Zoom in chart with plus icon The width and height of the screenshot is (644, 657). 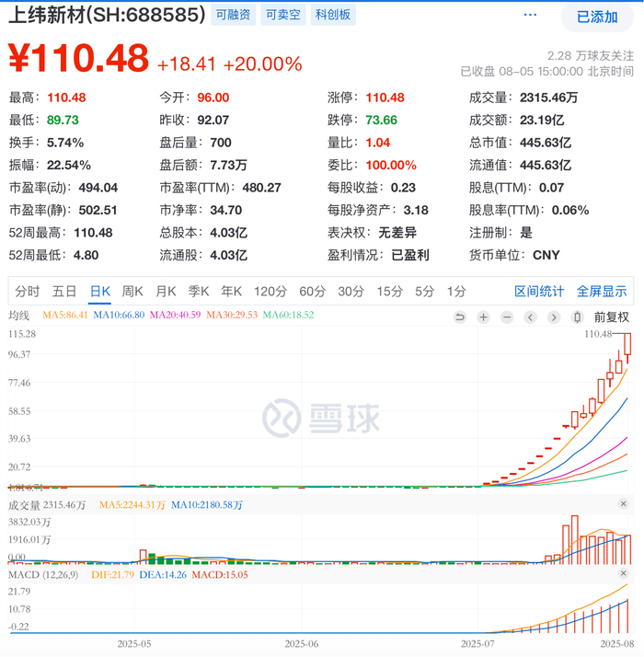[483, 317]
